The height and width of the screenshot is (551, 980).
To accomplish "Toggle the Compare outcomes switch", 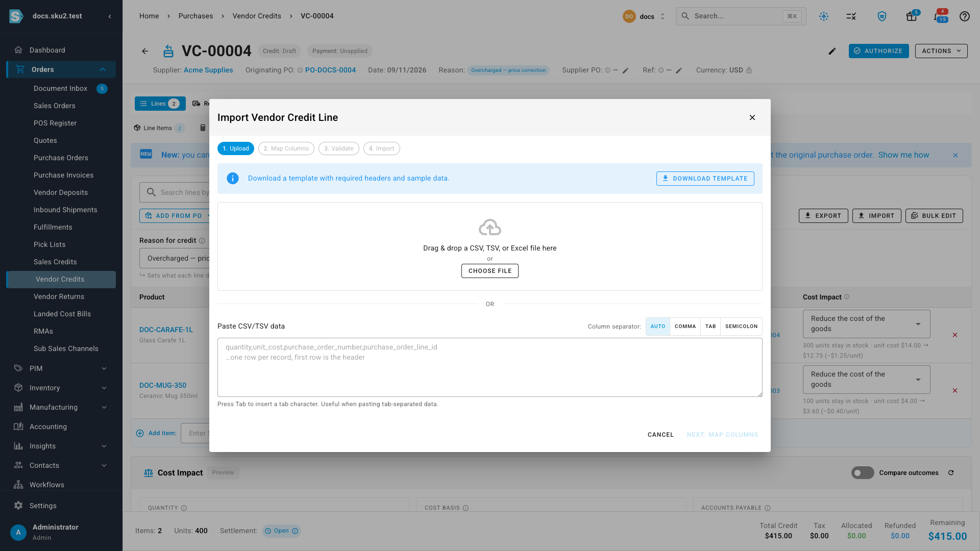I will [863, 473].
